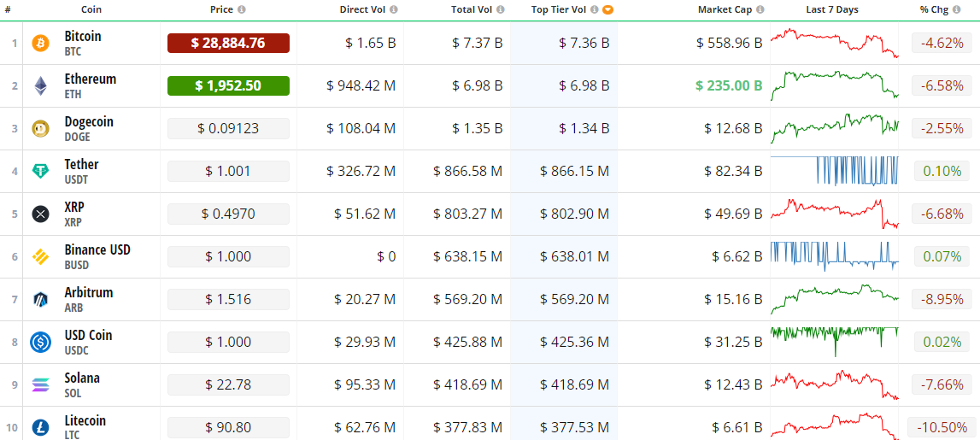Sort by the Direct Vol column header
Screen dimensions: 980x440
[363, 10]
